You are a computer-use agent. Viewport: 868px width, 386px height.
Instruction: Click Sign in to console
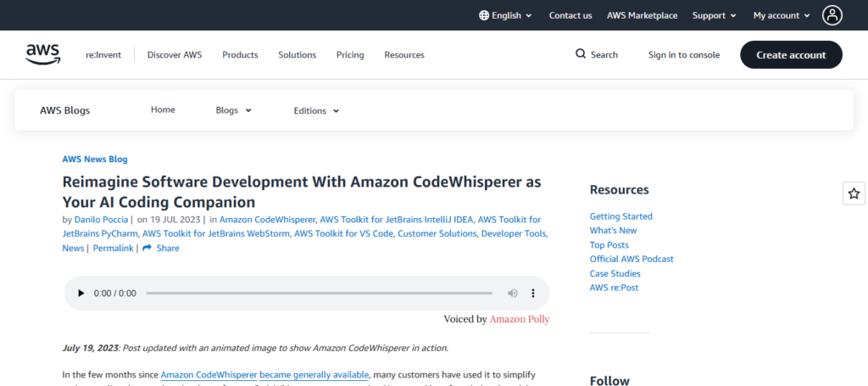684,55
